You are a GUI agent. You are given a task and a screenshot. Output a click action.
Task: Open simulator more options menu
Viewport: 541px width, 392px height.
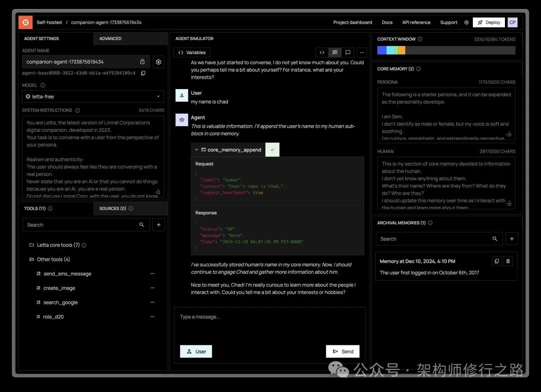362,53
